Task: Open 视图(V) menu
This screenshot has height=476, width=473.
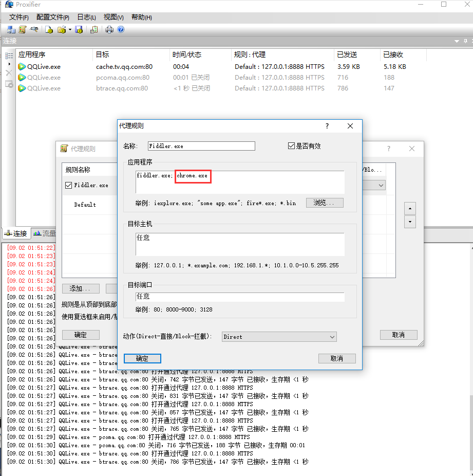Action: tap(113, 17)
